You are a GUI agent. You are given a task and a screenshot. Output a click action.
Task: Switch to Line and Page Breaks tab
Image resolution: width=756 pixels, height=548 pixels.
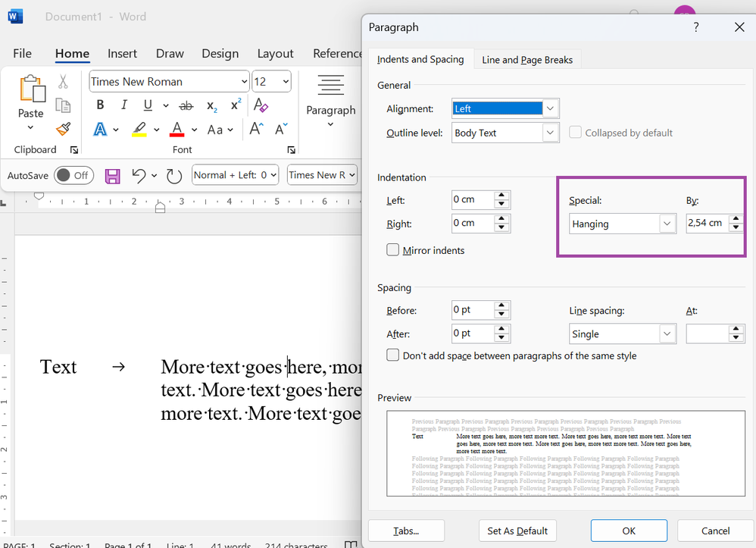click(x=527, y=60)
